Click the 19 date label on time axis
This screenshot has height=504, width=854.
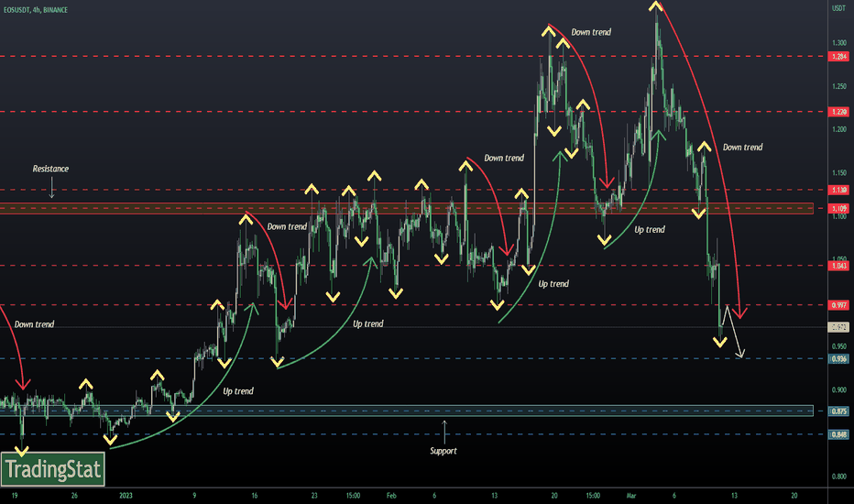(x=15, y=495)
